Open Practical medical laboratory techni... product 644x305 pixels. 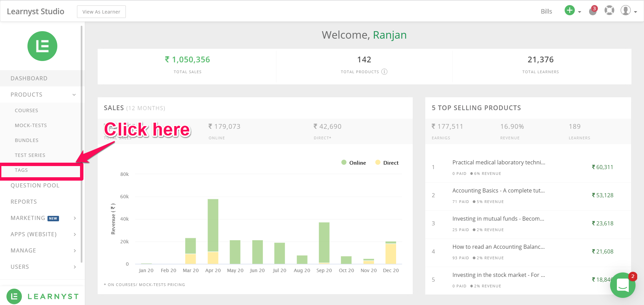pos(499,162)
